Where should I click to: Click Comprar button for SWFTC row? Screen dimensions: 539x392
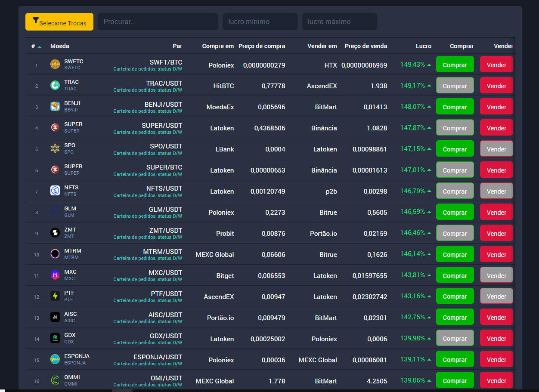tap(455, 65)
